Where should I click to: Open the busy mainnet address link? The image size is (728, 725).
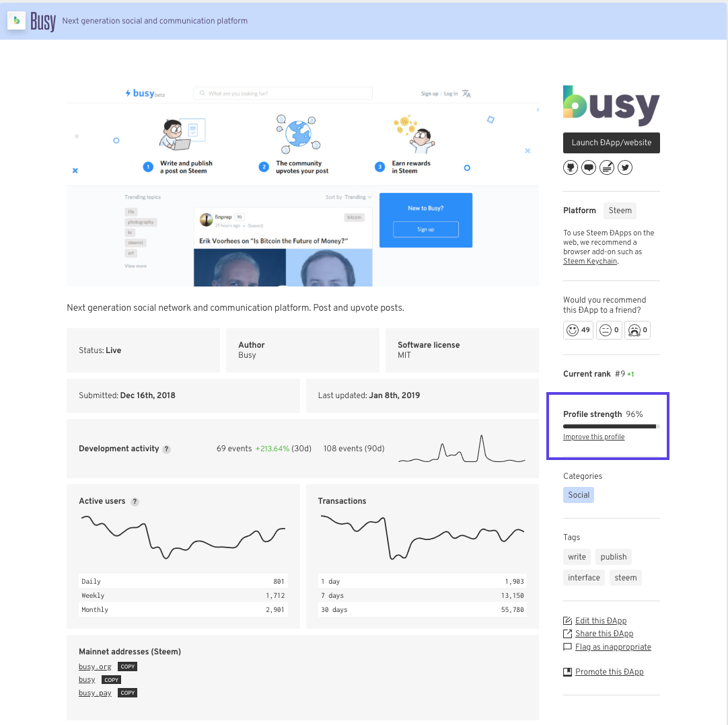click(87, 679)
